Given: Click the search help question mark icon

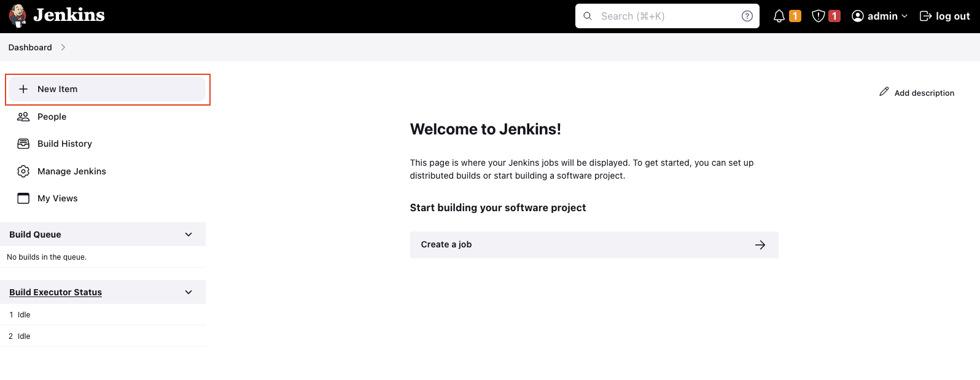Looking at the screenshot, I should coord(747,16).
